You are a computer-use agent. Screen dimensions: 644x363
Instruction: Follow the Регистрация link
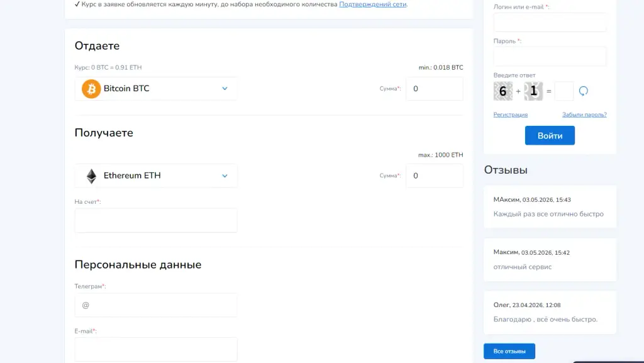(x=511, y=114)
